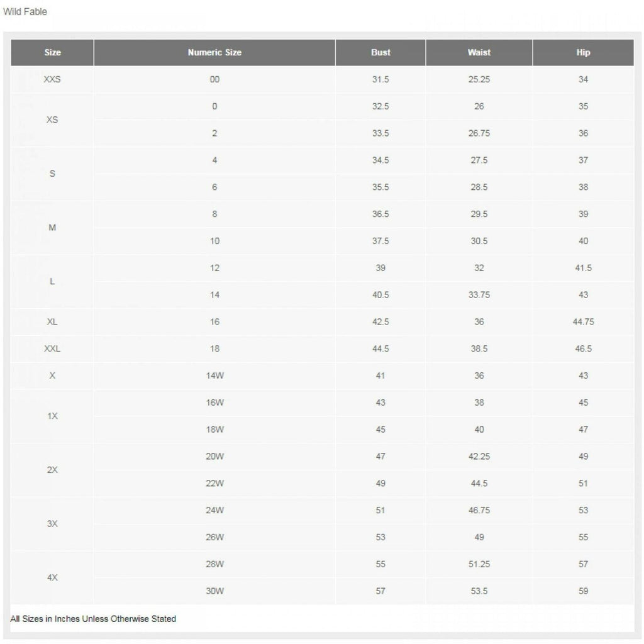The width and height of the screenshot is (644, 644).
Task: Click numeric size 14W cell
Action: click(x=214, y=376)
